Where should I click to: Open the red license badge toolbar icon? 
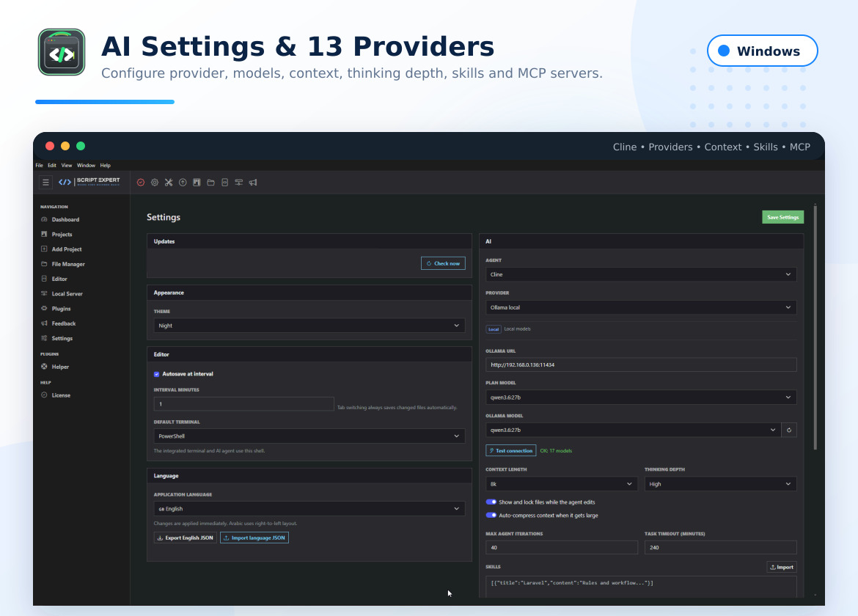coord(141,183)
